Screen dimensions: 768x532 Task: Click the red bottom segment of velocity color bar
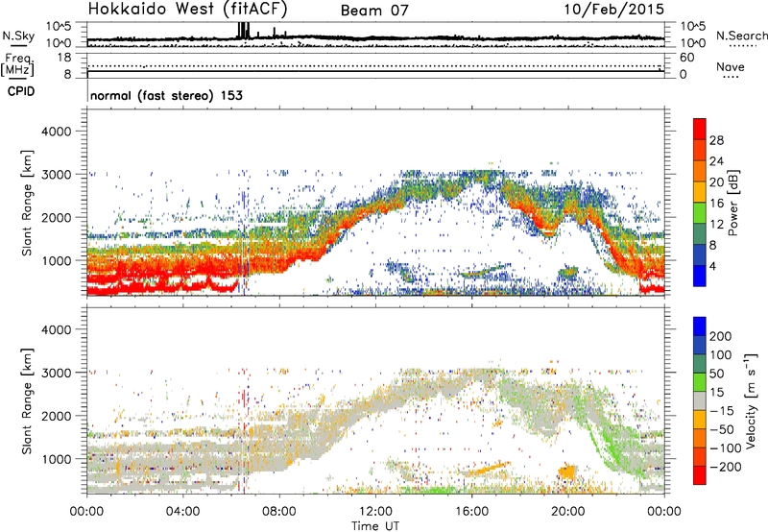700,475
